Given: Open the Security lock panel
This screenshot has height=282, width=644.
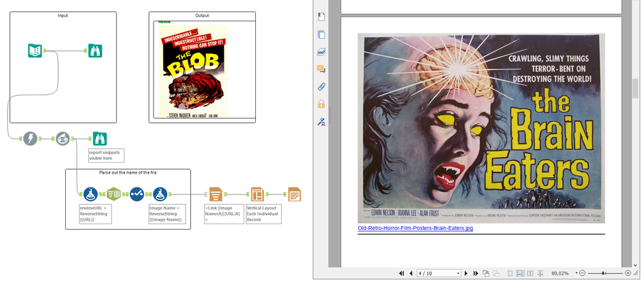Looking at the screenshot, I should (322, 104).
